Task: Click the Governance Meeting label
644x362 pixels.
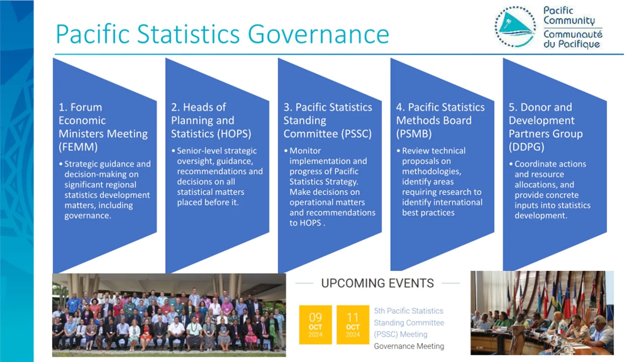Action: point(409,346)
